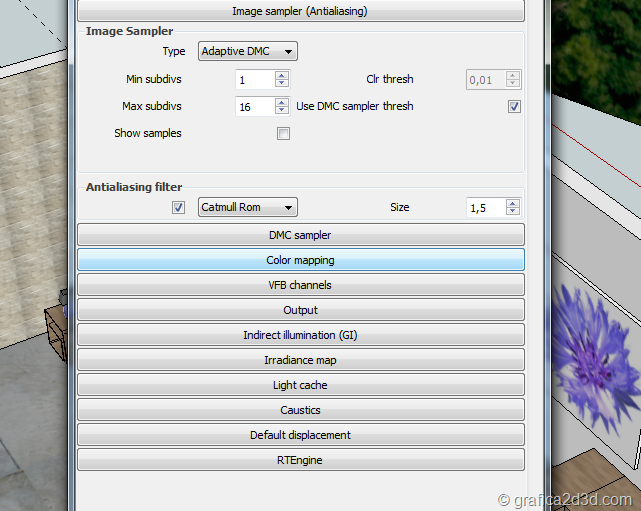641x511 pixels.
Task: Expand the RTEngine rollout
Action: 300,460
